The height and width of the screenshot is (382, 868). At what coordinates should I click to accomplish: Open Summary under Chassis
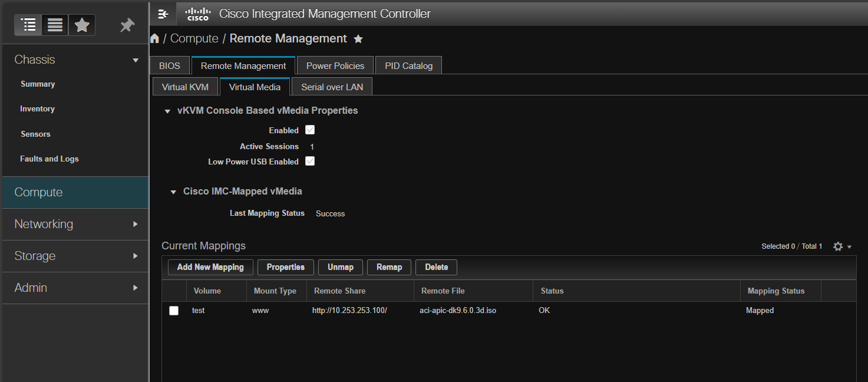[x=38, y=84]
